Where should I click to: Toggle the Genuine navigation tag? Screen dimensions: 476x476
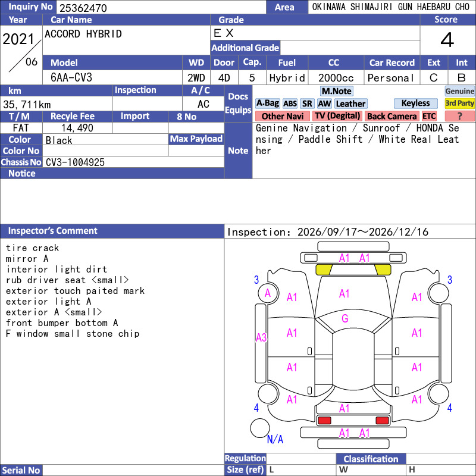(x=459, y=91)
